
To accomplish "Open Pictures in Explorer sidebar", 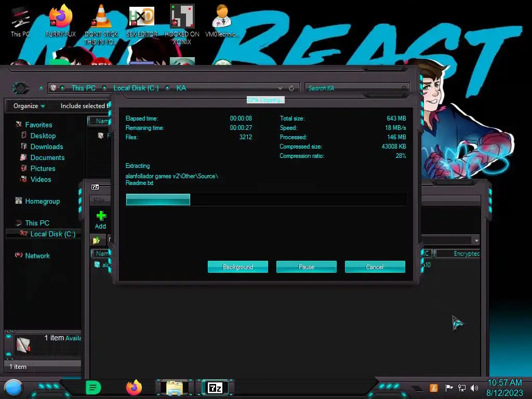I will [x=43, y=168].
